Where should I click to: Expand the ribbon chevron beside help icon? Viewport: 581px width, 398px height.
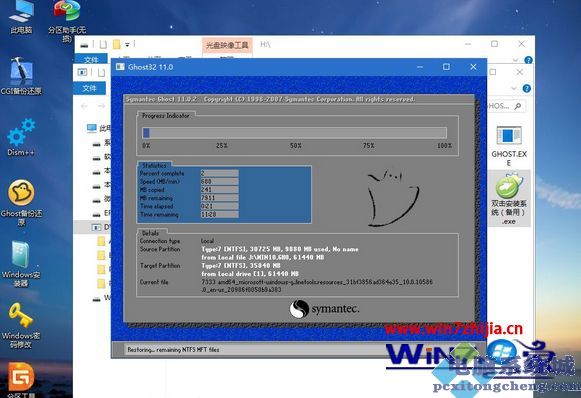(x=514, y=89)
